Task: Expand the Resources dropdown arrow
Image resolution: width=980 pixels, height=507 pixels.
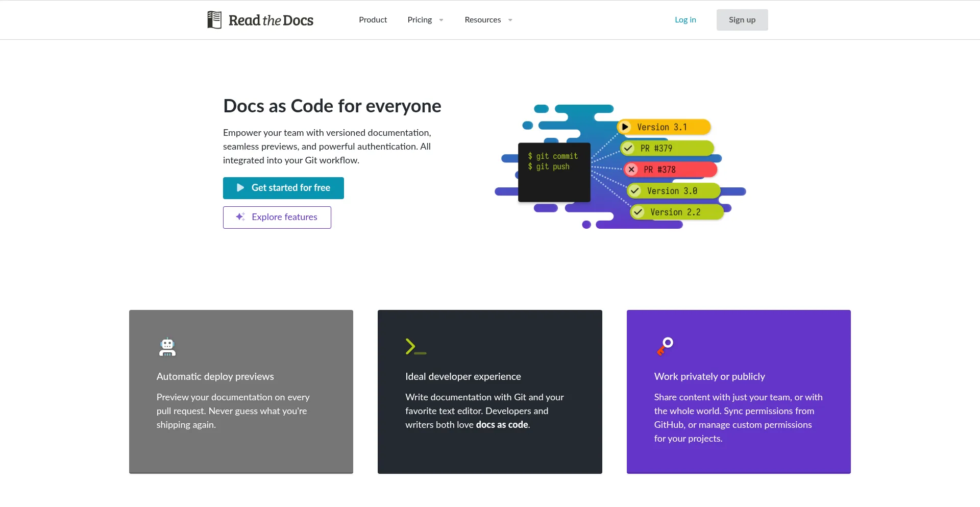Action: tap(510, 20)
